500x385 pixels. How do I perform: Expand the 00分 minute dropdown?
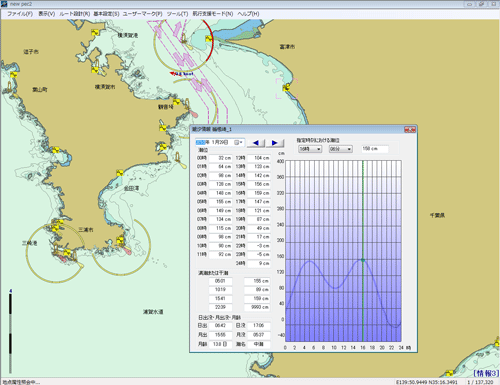(x=341, y=149)
